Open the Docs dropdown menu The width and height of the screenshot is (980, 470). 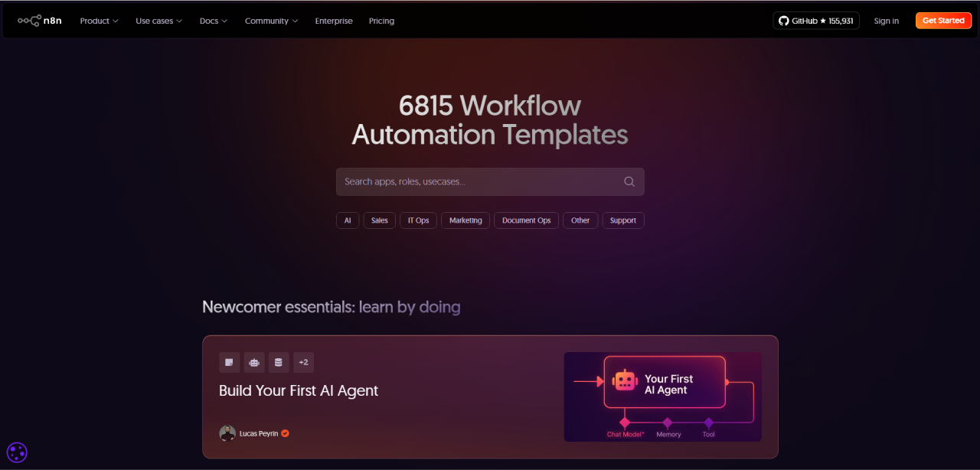tap(214, 21)
